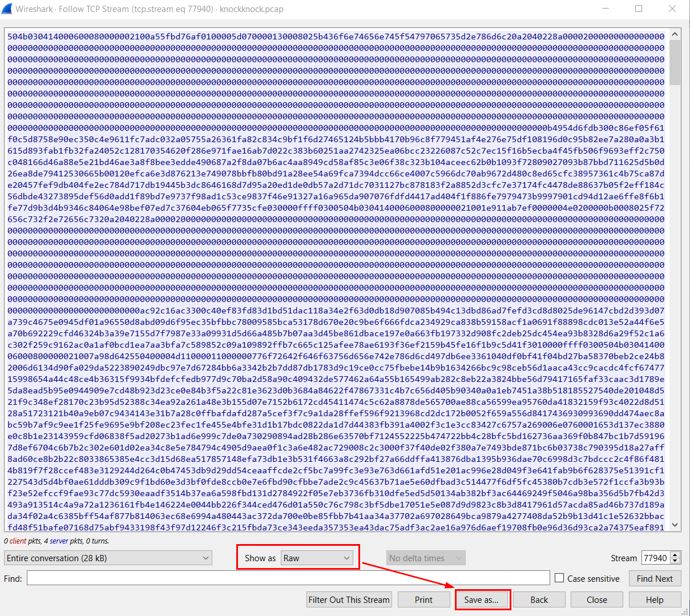Image resolution: width=690 pixels, height=616 pixels.
Task: Click the Wireshark icon in the title bar
Action: coord(8,9)
